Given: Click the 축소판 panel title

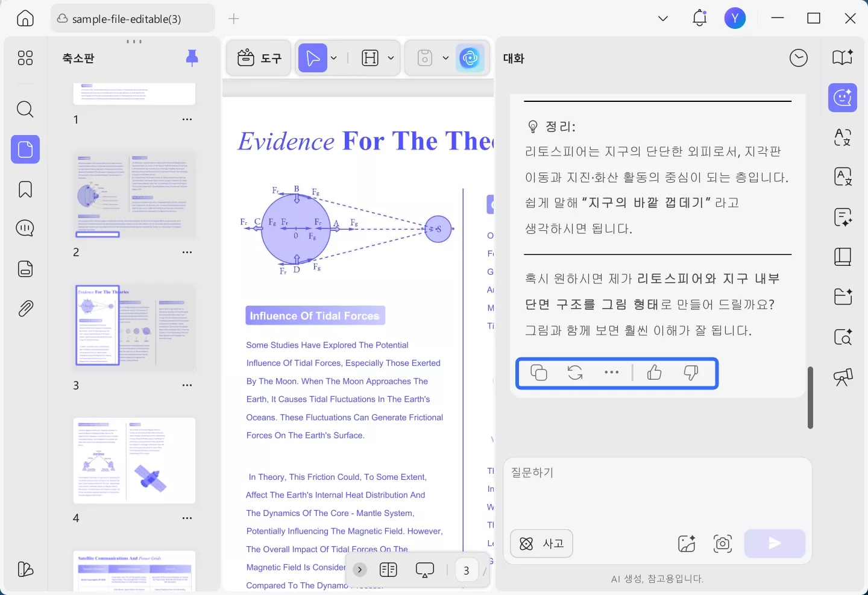Looking at the screenshot, I should [78, 58].
